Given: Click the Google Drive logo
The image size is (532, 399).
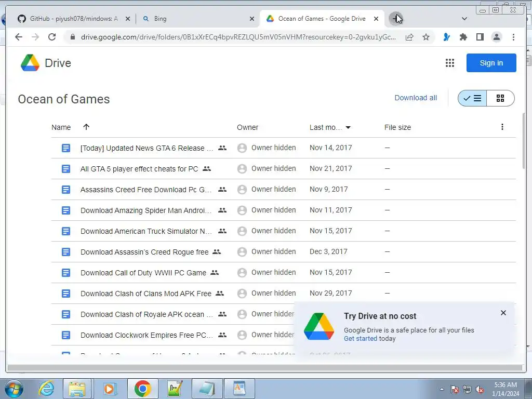Looking at the screenshot, I should 30,63.
